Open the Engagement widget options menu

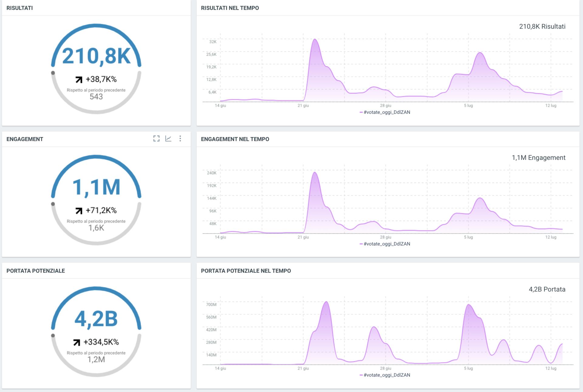click(180, 139)
